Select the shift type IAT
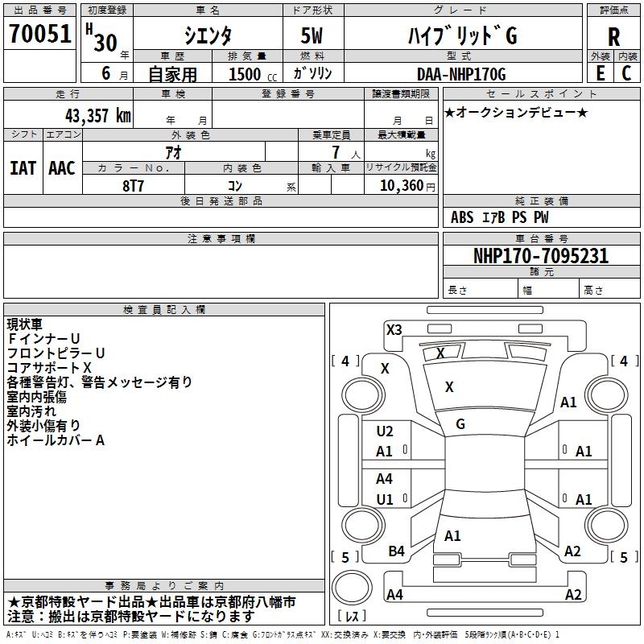Viewport: 644px width, 644px height. coord(23,168)
